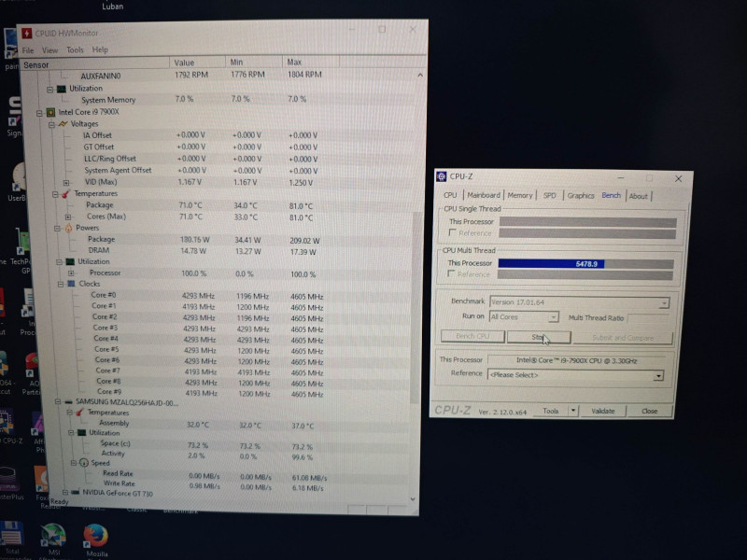Switch to the Graphics tab
The height and width of the screenshot is (560, 747).
(580, 195)
